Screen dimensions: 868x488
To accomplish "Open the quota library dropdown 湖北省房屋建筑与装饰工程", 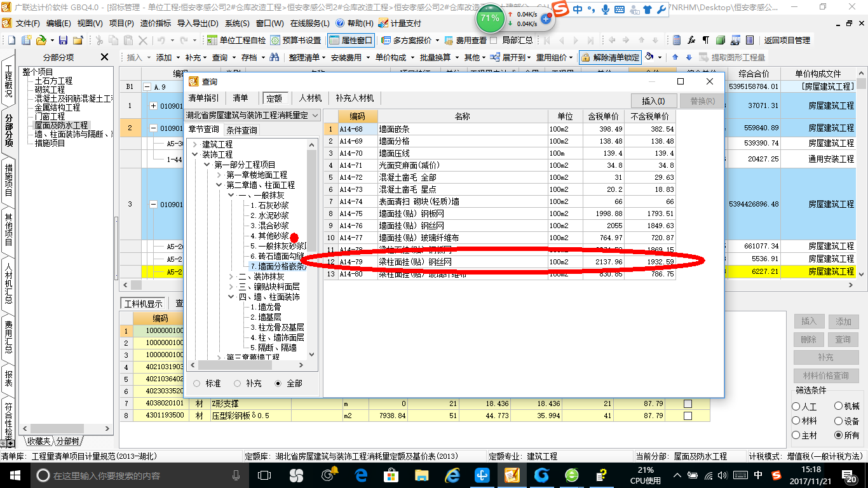I will [x=252, y=115].
